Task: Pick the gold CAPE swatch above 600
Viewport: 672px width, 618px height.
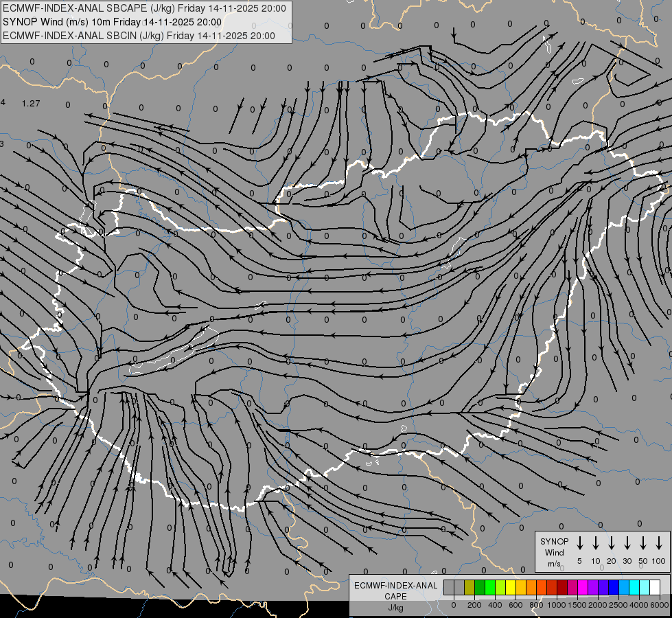Action: 521,588
